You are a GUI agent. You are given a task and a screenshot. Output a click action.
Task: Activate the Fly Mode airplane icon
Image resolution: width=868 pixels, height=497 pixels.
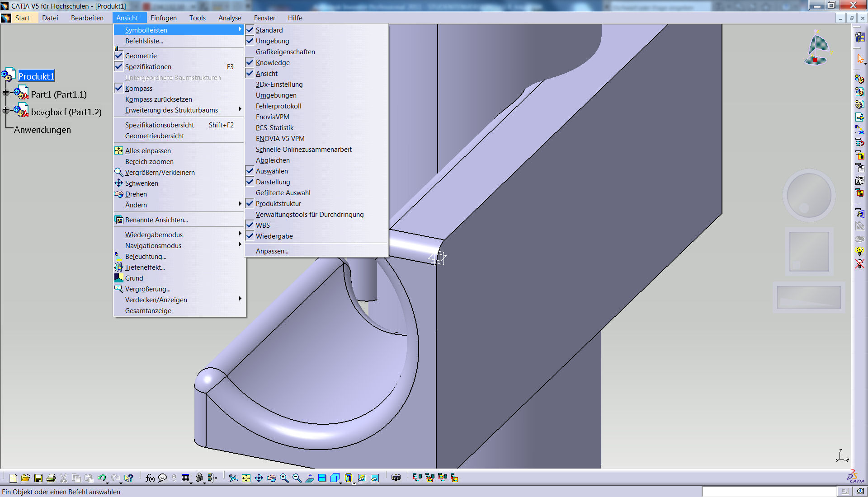coord(233,478)
